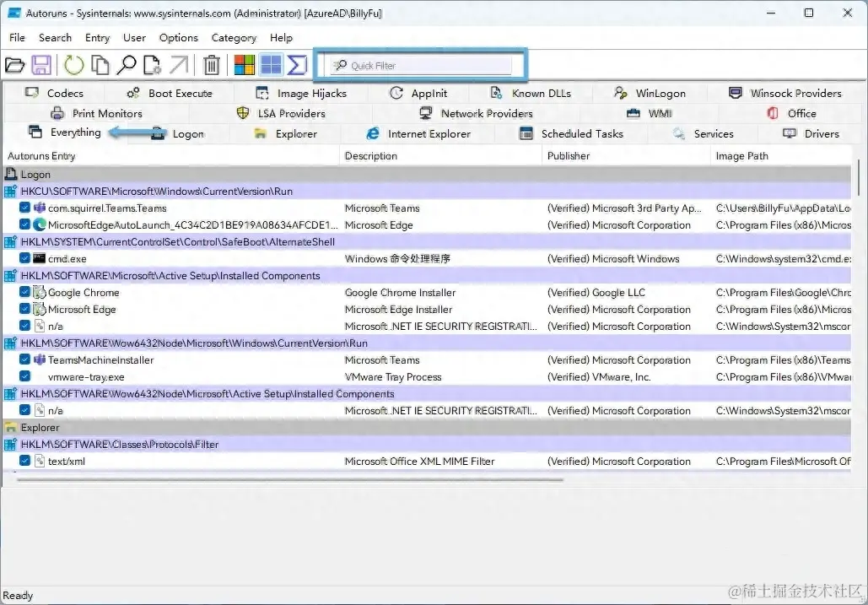Click the vertical scrollbar thumb
The width and height of the screenshot is (868, 605).
tap(858, 176)
